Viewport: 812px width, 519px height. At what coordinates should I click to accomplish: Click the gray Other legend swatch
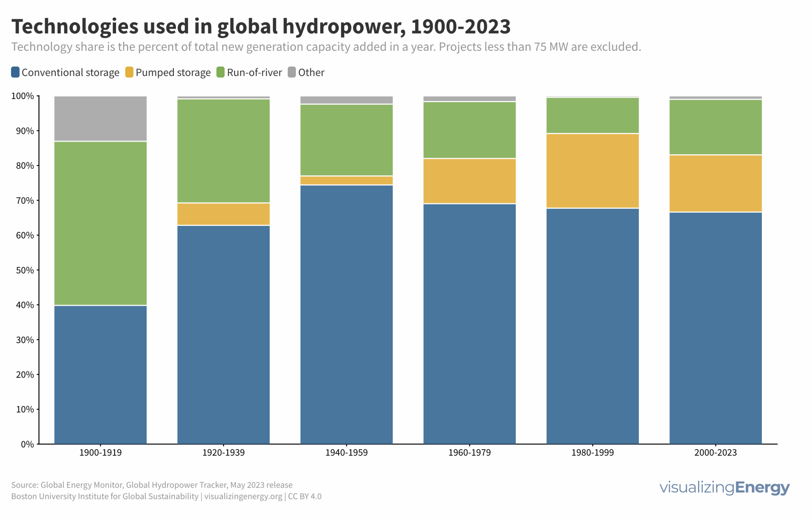pyautogui.click(x=292, y=72)
